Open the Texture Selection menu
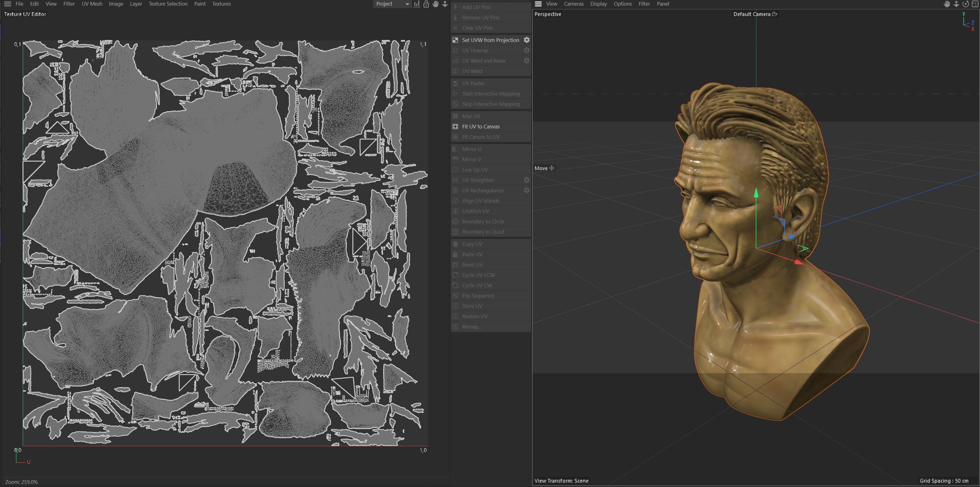Screen dimensions: 980x487 pyautogui.click(x=168, y=4)
